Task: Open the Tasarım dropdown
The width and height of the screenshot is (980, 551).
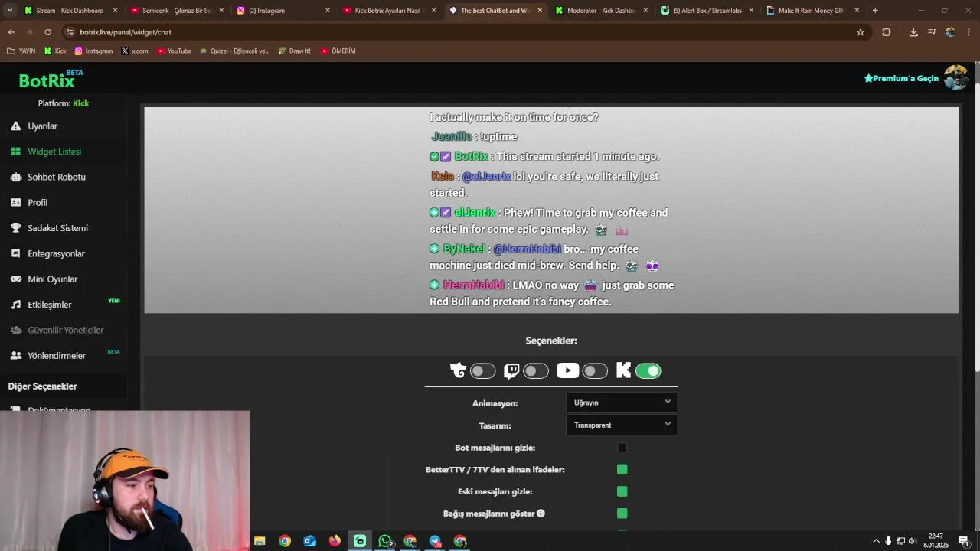Action: coord(622,425)
